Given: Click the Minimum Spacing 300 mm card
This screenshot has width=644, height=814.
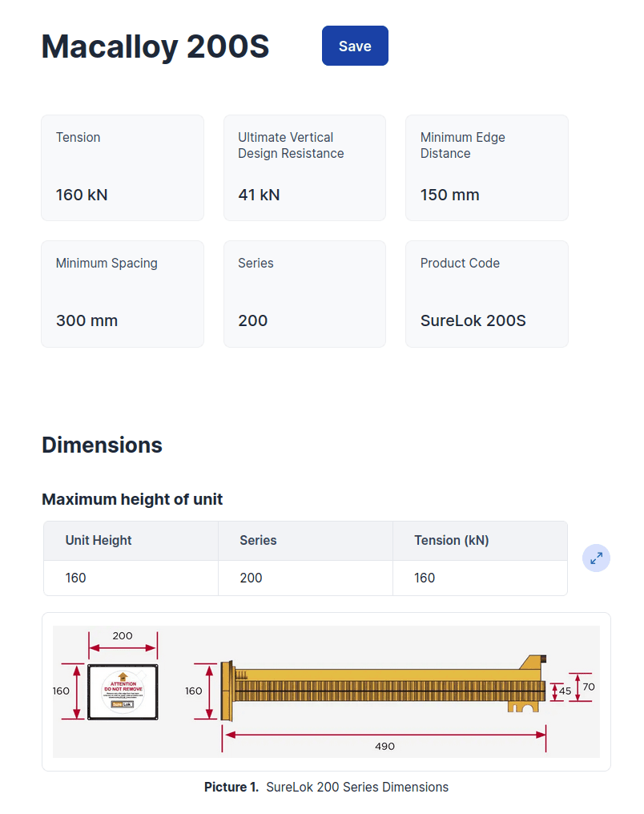Looking at the screenshot, I should coord(123,294).
